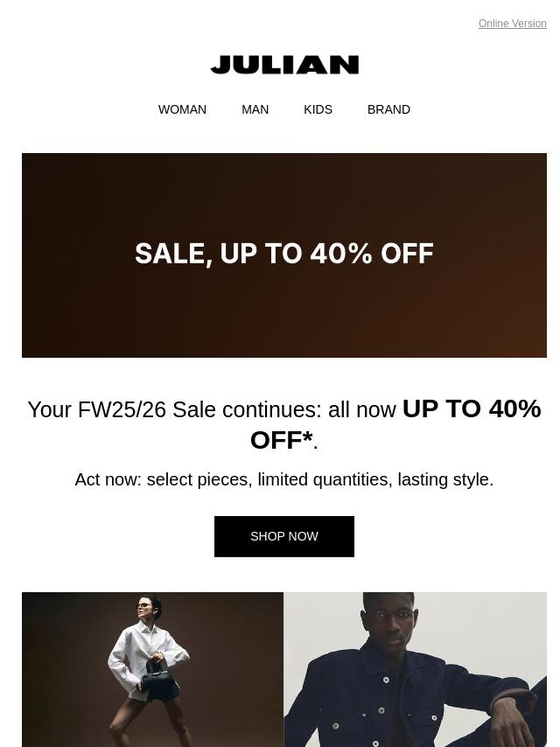Click the 'Your FW25/26 Sale continues' heading
The image size is (560, 747).
coord(284,424)
